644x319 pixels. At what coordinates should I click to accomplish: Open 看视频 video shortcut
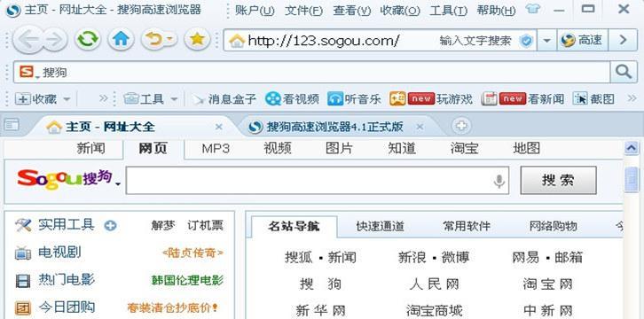[x=292, y=99]
